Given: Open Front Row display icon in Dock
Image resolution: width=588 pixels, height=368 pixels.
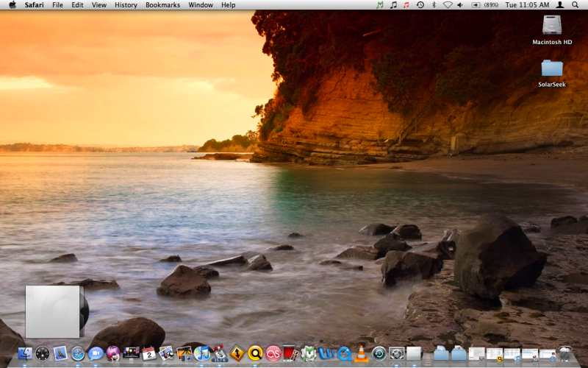Looking at the screenshot, I should 132,353.
